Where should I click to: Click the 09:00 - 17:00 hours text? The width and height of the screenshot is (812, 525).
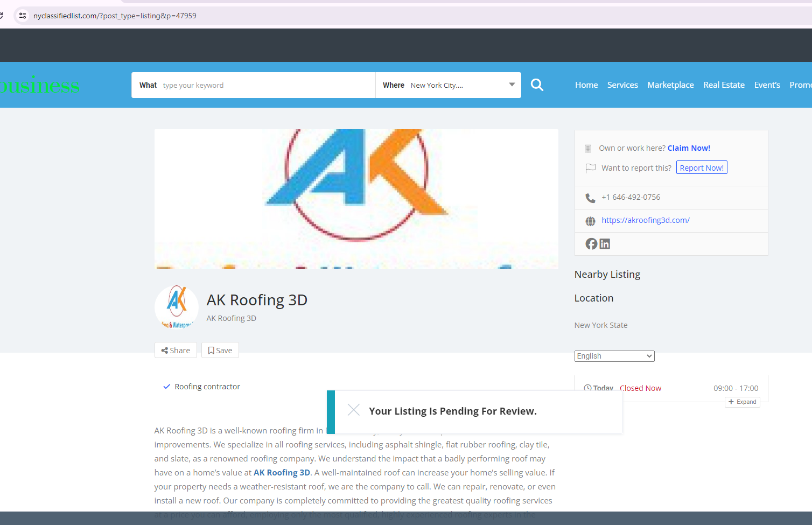(736, 388)
